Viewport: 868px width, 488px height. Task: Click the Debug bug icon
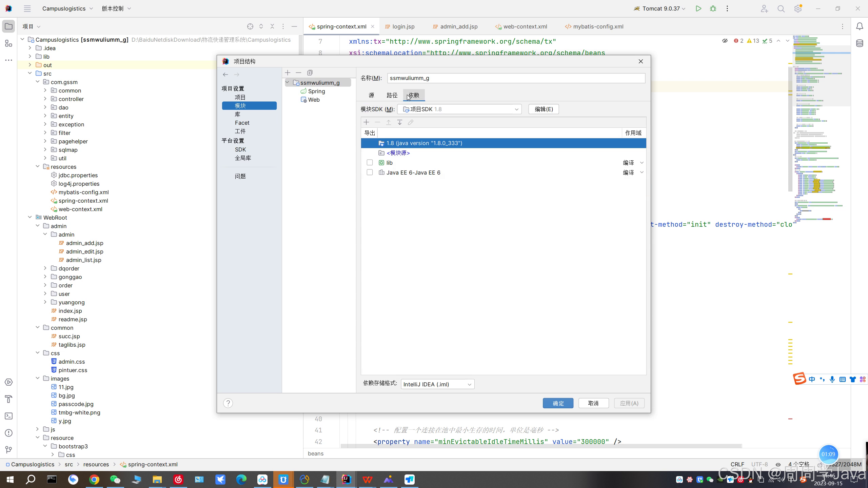point(713,9)
